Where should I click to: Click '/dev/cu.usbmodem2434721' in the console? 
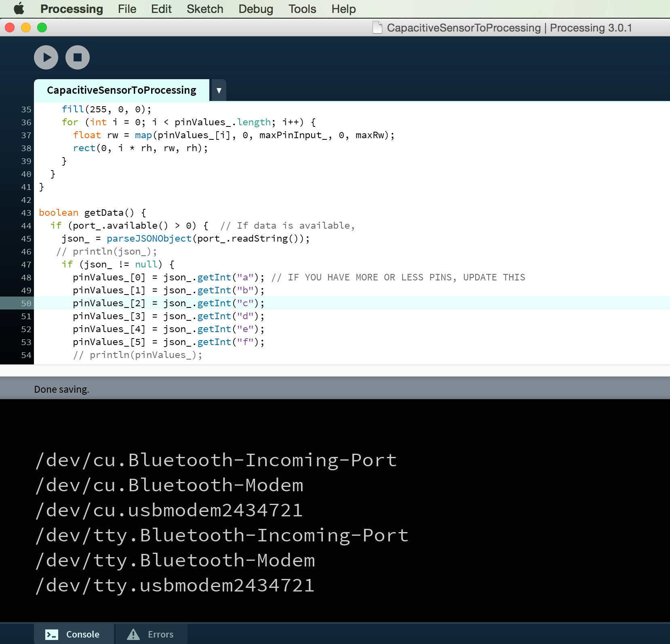point(169,510)
